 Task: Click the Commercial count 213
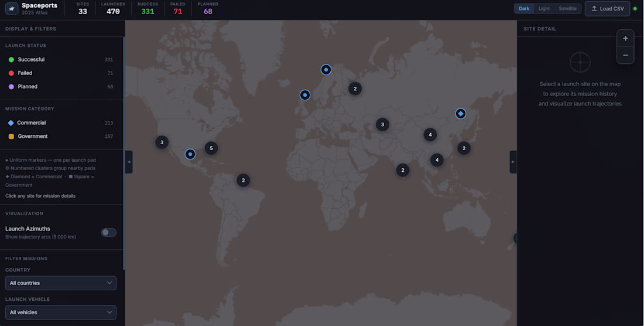tap(109, 123)
